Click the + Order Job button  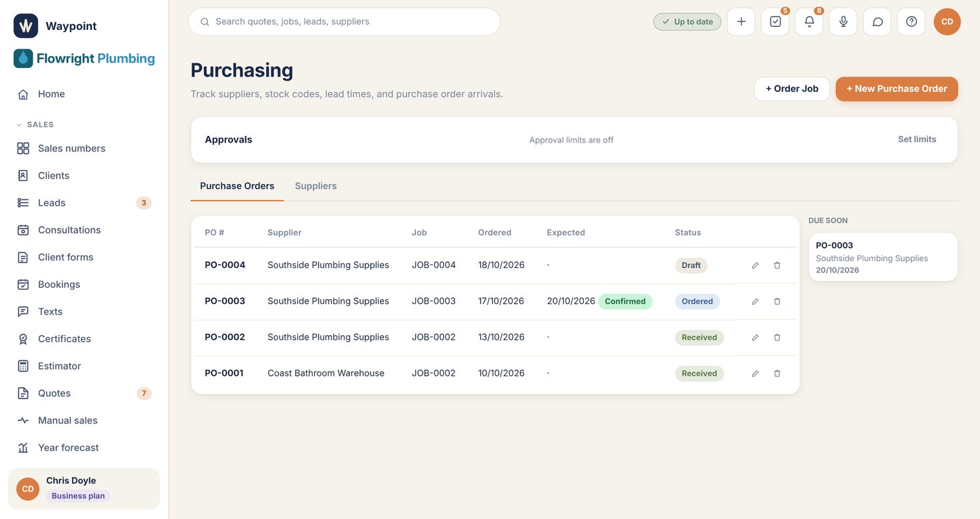pyautogui.click(x=792, y=89)
